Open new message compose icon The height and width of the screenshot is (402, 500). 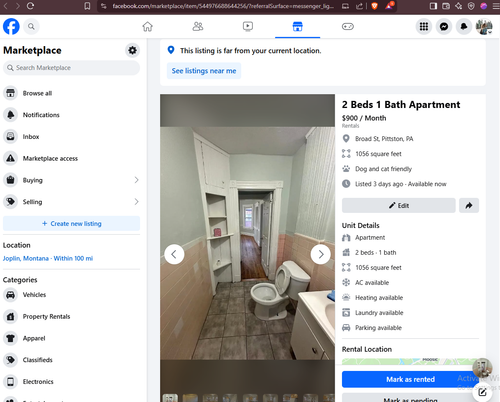click(x=482, y=392)
